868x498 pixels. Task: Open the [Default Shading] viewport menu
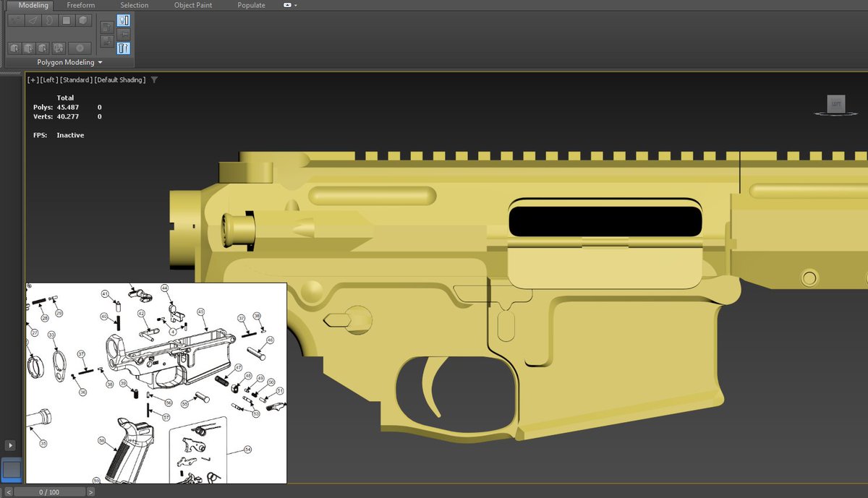click(x=119, y=80)
